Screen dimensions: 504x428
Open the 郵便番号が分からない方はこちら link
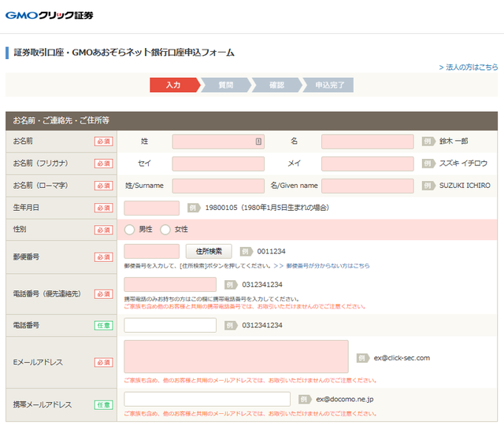[x=328, y=266]
